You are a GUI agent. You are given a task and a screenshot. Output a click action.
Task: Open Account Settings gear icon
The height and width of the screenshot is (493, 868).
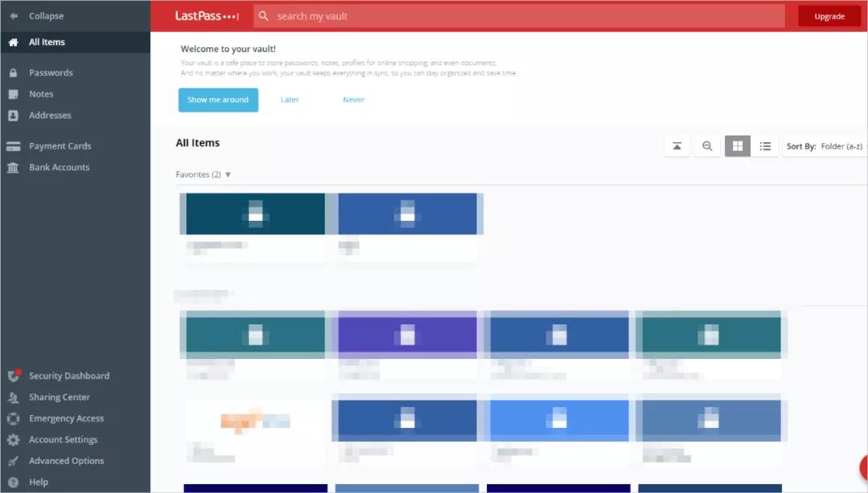(x=13, y=440)
